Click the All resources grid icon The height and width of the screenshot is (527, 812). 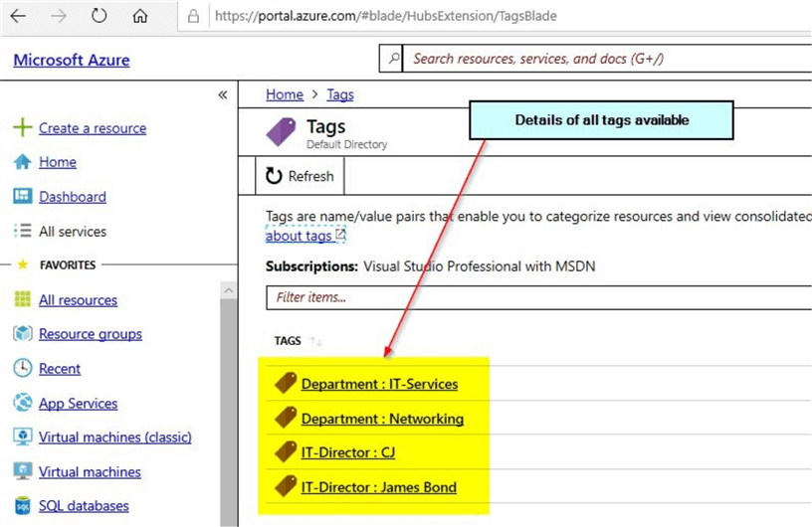pos(22,299)
